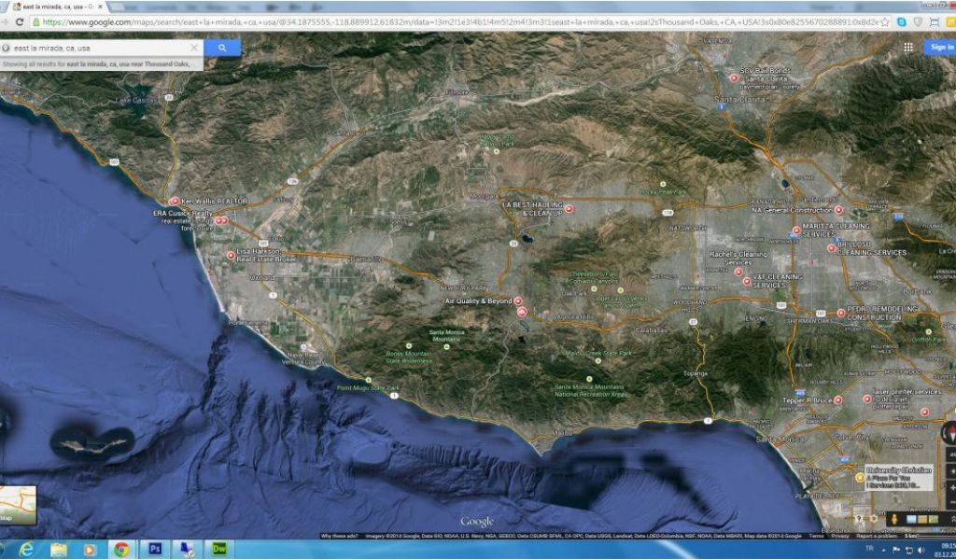Expand the imagery panel with the chevron
This screenshot has width=956, height=560.
coord(952,519)
